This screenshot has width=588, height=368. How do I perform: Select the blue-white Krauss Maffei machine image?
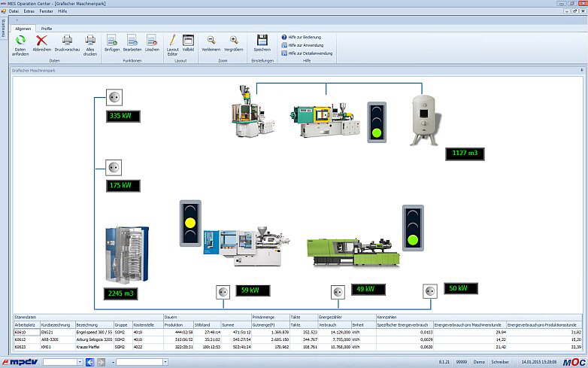pos(247,246)
